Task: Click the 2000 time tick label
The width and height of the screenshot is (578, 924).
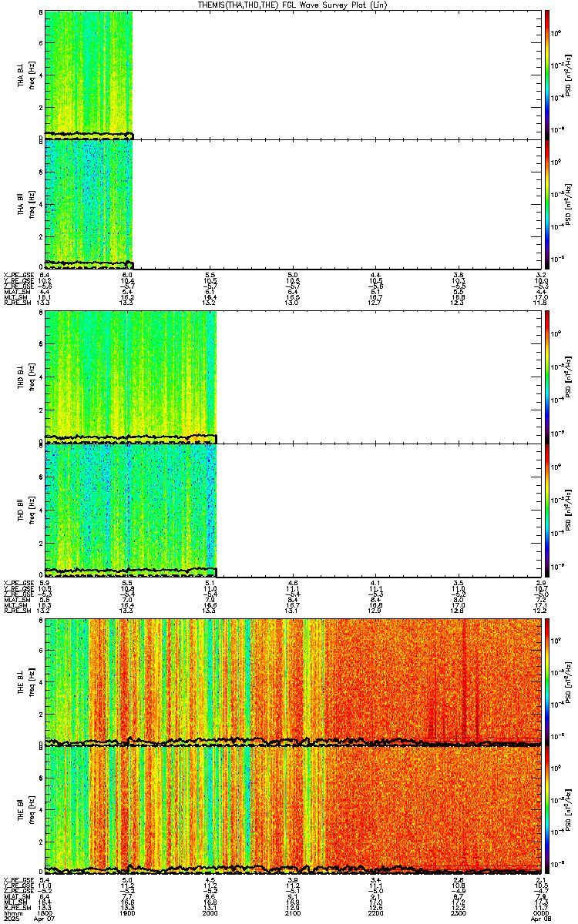Action: pos(210,914)
